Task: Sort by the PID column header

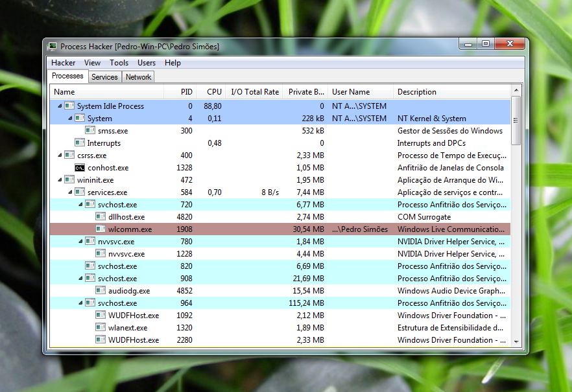Action: pos(180,92)
